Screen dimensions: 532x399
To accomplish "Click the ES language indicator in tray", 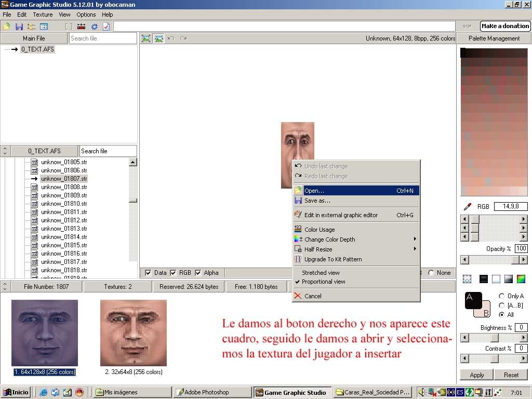I will [x=460, y=393].
